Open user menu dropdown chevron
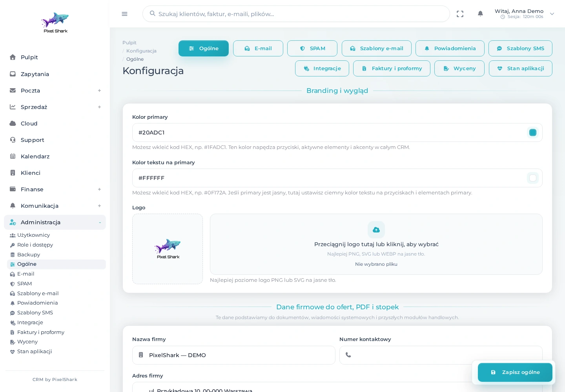This screenshot has height=392, width=565. coord(552,14)
